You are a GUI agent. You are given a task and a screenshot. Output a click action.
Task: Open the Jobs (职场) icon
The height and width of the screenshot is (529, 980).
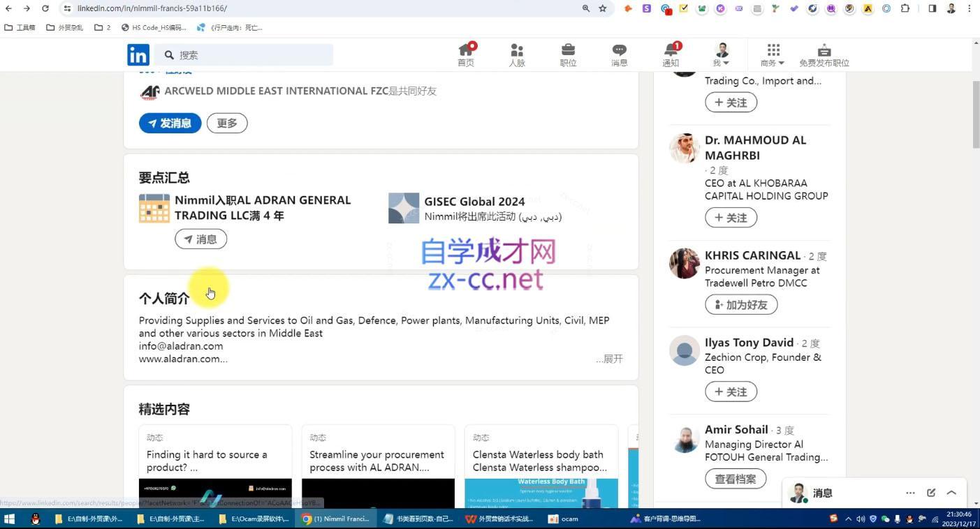tap(568, 50)
